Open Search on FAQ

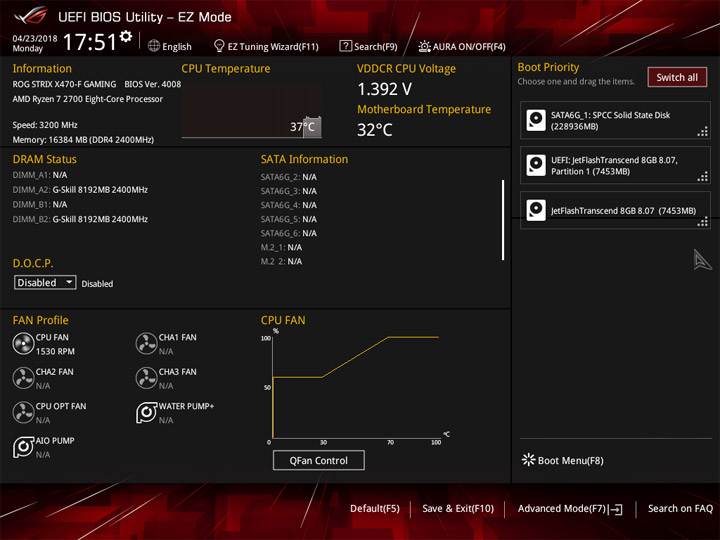pos(680,509)
